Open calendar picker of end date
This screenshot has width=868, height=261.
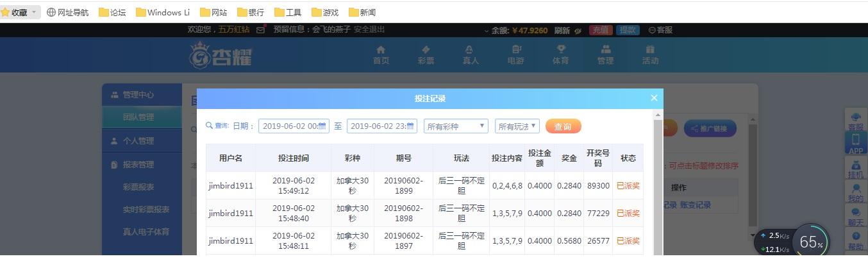coord(411,126)
